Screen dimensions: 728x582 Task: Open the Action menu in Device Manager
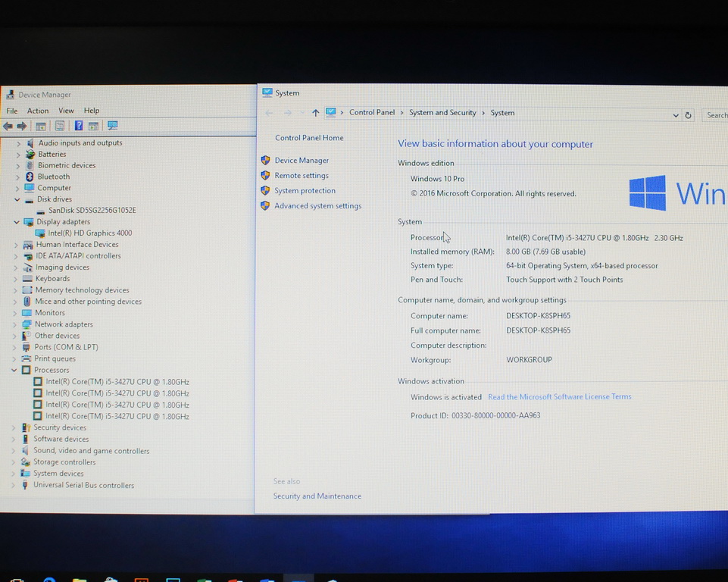[x=38, y=111]
